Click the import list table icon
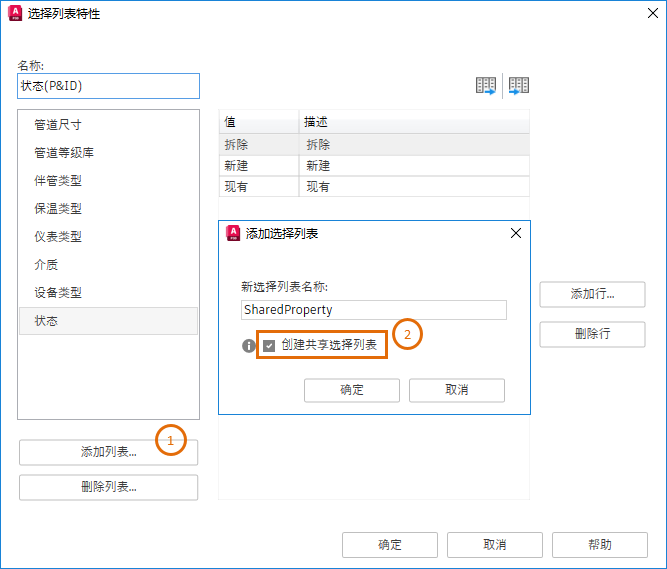This screenshot has width=667, height=569. [x=519, y=86]
